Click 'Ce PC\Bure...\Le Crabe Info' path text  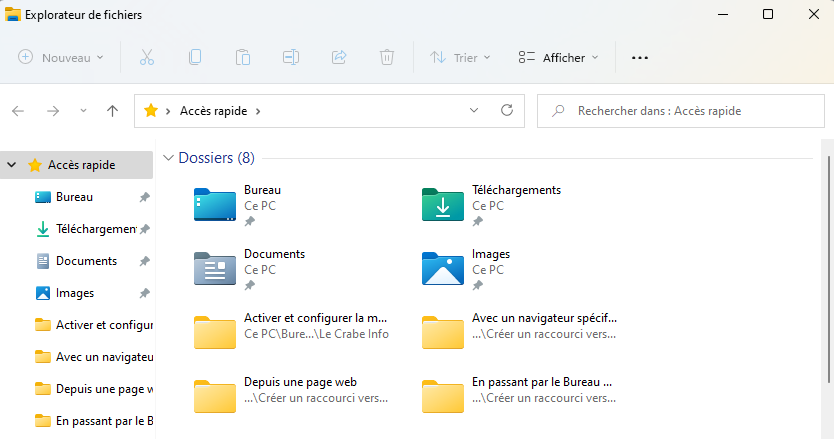click(316, 334)
